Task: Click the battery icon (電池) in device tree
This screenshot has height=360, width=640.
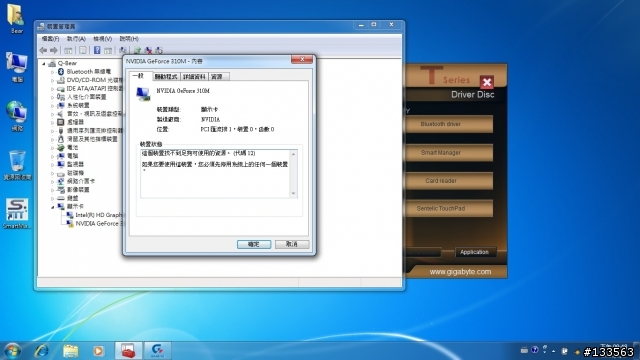Action: tap(61, 147)
